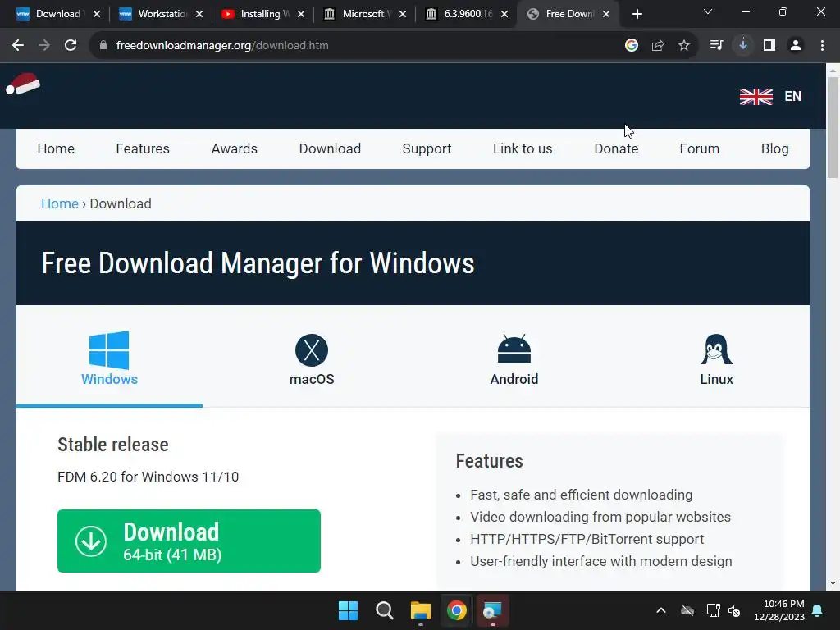Click the scrollbar down arrow

[x=833, y=583]
